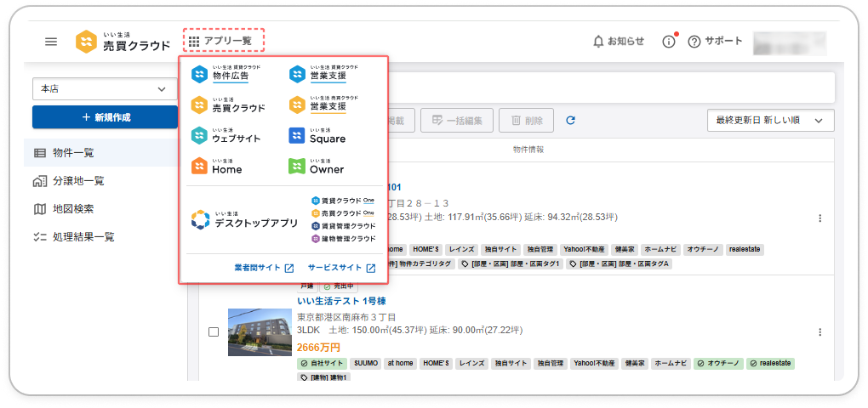Click オウチーノ green tag on second row
Image resolution: width=868 pixels, height=408 pixels.
718,364
